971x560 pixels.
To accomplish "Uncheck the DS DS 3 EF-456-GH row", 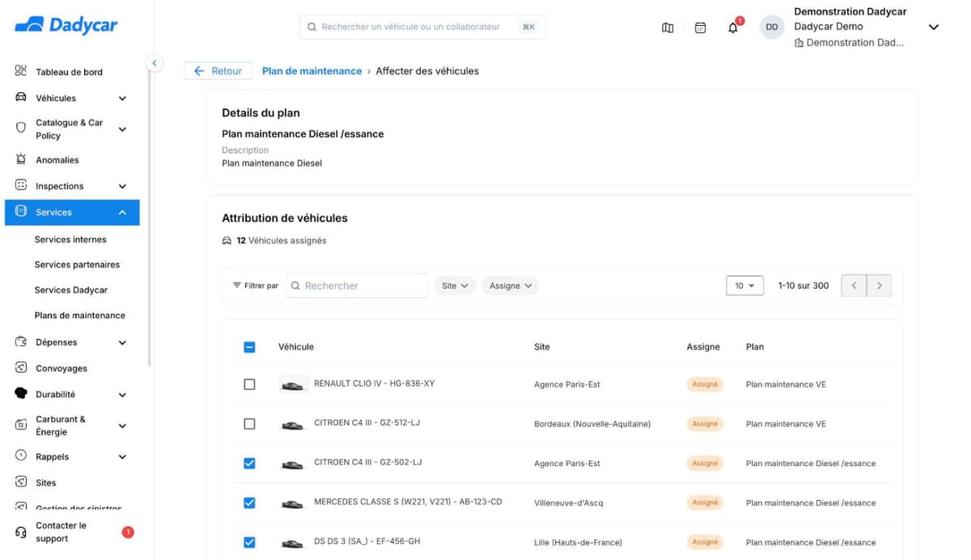I will (249, 542).
